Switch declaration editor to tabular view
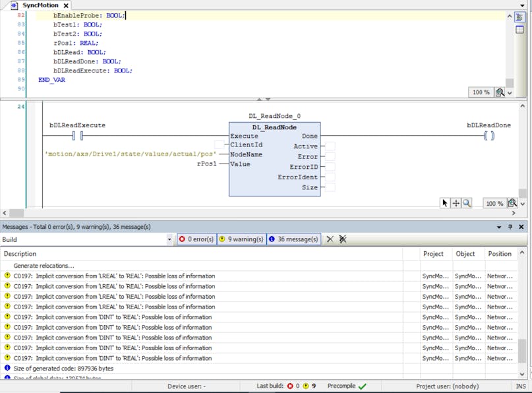 click(x=519, y=30)
